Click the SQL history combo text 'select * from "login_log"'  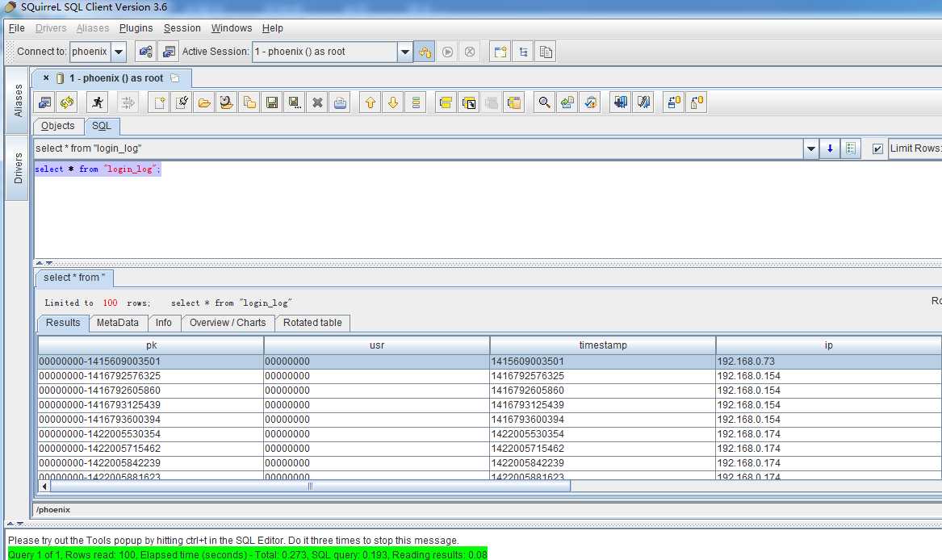coord(88,148)
